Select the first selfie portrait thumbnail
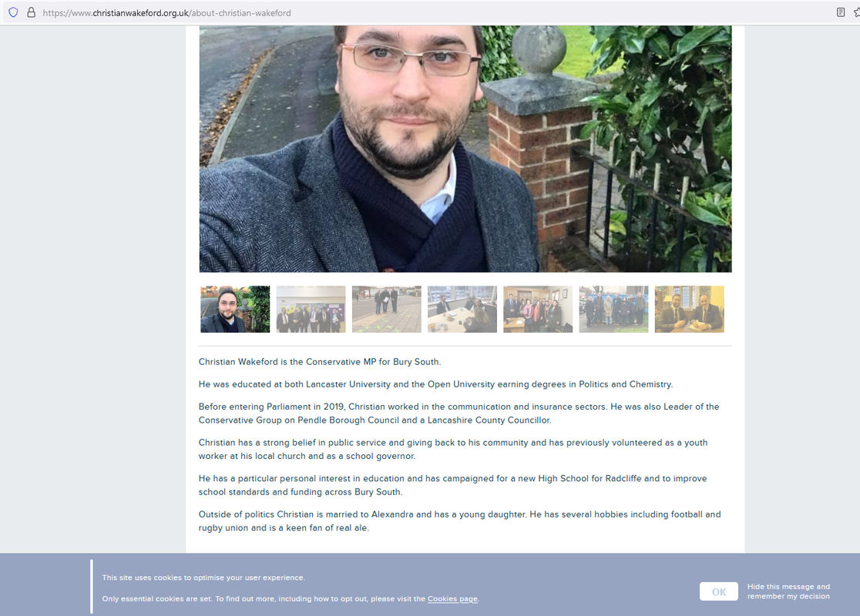860x616 pixels. [235, 309]
